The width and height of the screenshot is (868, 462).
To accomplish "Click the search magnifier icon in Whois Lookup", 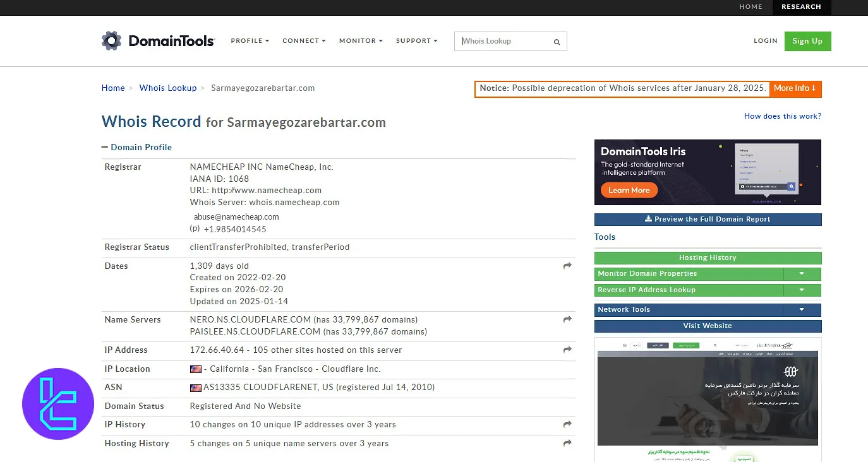I will point(557,42).
